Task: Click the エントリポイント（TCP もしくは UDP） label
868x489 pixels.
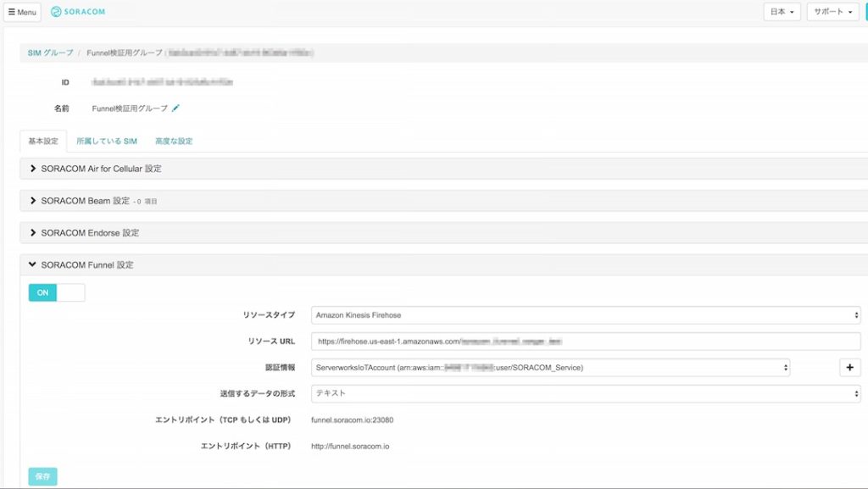Action: click(x=223, y=420)
